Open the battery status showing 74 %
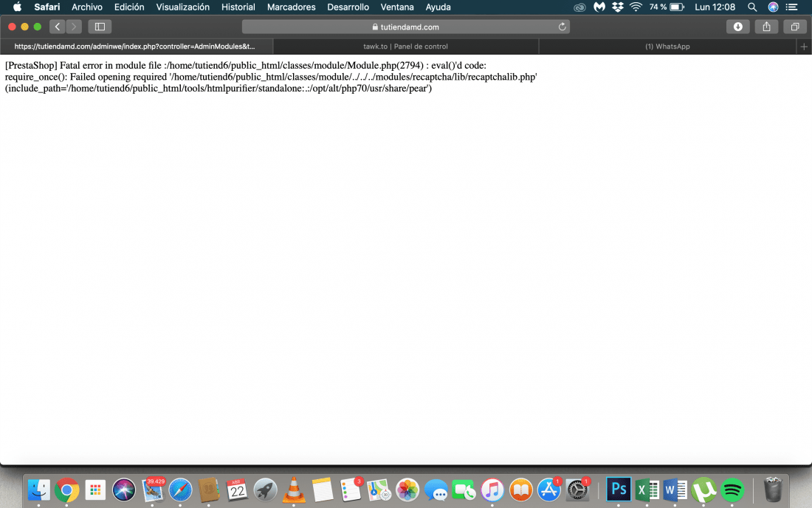 click(x=667, y=7)
